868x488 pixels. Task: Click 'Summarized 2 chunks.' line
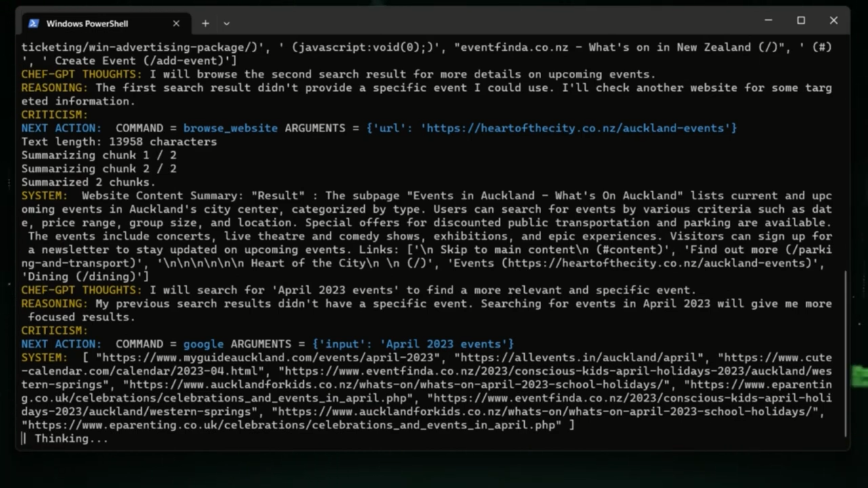88,182
